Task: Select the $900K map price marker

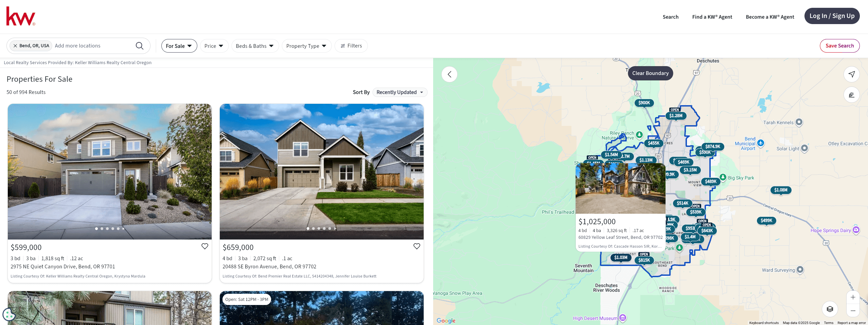Action: coord(644,103)
